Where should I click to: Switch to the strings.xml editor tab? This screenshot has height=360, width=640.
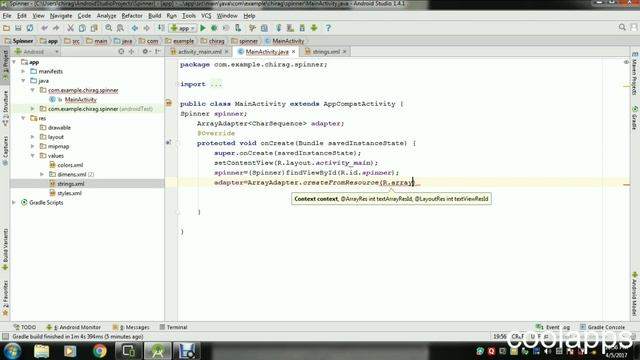pos(326,52)
